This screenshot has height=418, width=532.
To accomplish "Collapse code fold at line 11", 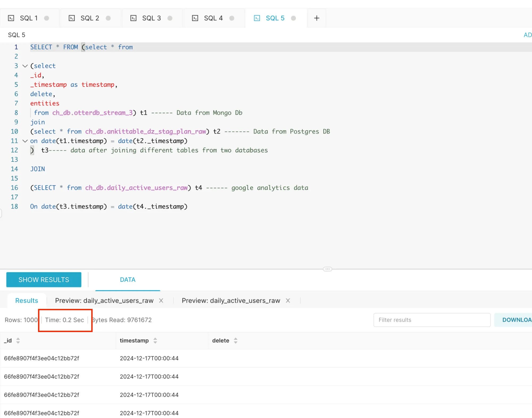I will 25,141.
